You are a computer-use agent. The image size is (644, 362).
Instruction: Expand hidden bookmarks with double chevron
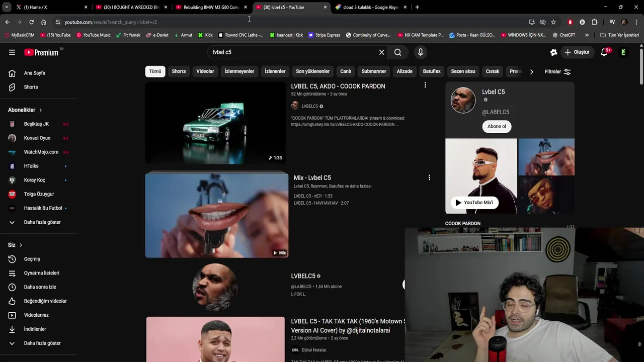tap(587, 35)
